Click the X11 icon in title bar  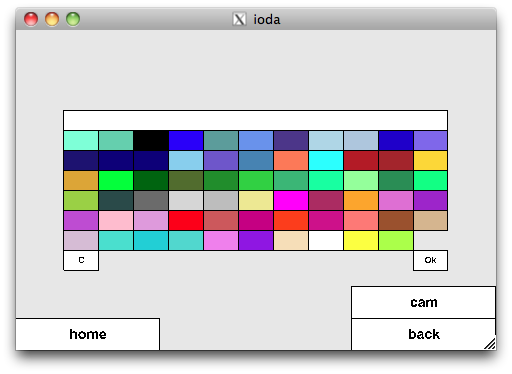pyautogui.click(x=239, y=19)
